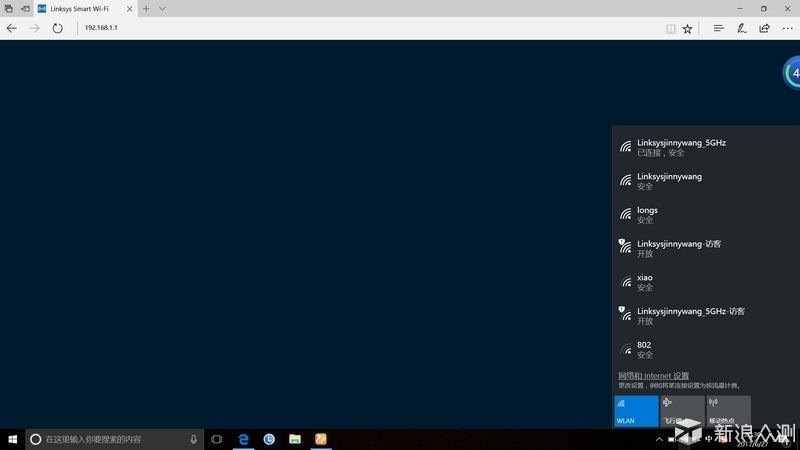Open Edge more actions menu
The height and width of the screenshot is (450, 800).
click(787, 28)
